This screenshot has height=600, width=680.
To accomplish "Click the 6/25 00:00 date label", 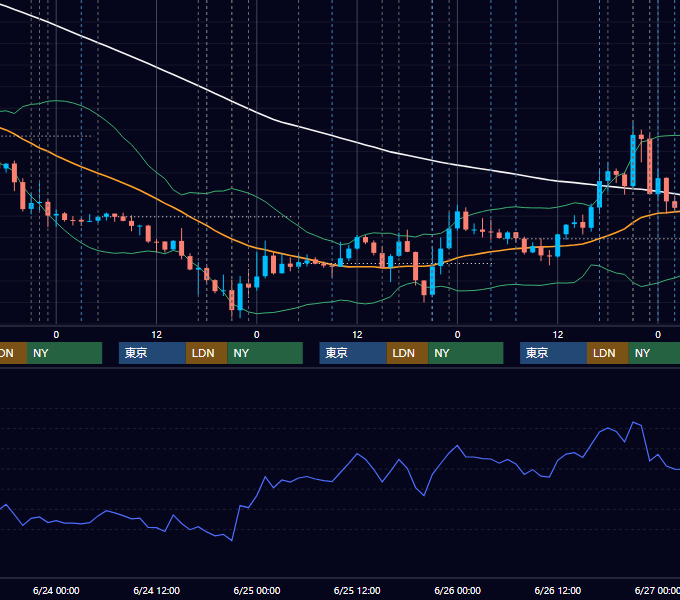I will coord(257,590).
